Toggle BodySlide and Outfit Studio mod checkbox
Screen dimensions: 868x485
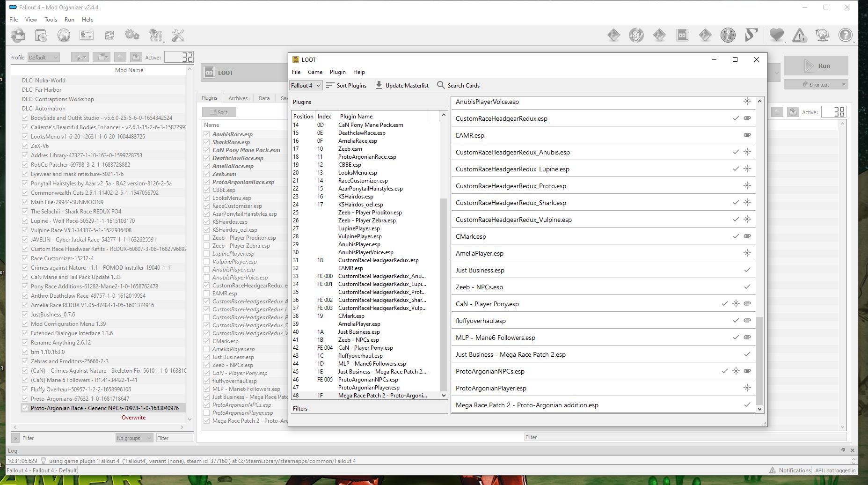pyautogui.click(x=25, y=118)
